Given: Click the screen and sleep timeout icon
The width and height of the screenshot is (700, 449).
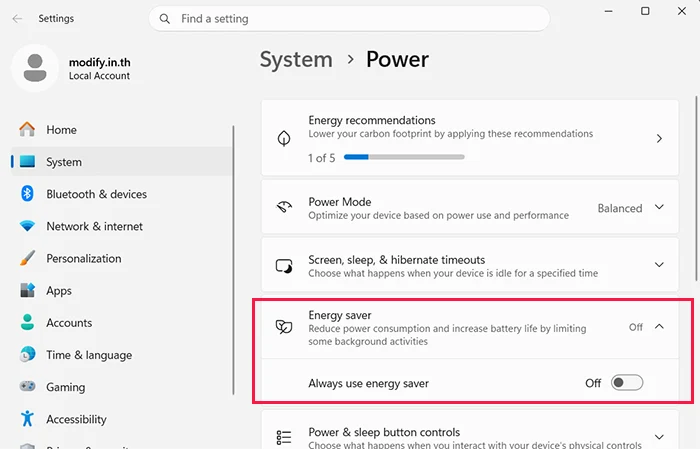Looking at the screenshot, I should [284, 266].
